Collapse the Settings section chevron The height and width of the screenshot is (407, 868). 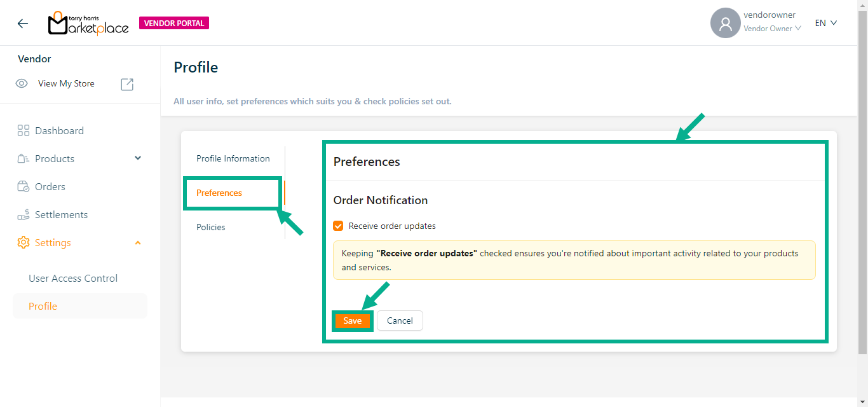[x=138, y=243]
